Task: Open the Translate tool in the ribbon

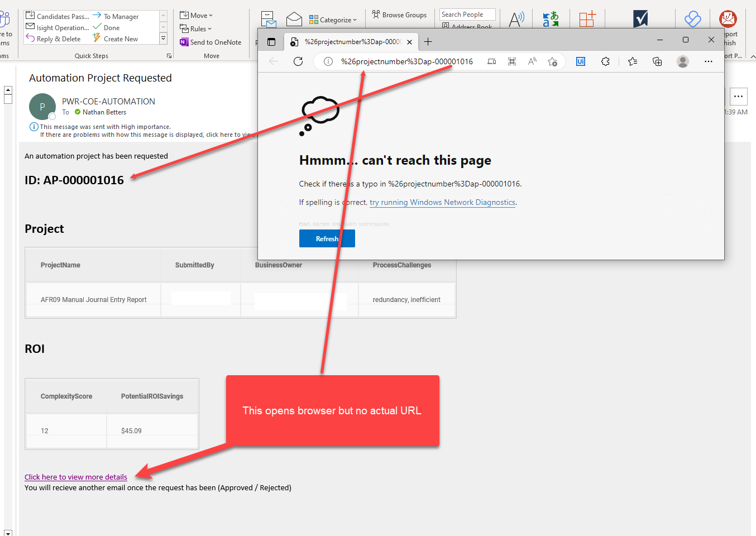Action: [x=551, y=18]
